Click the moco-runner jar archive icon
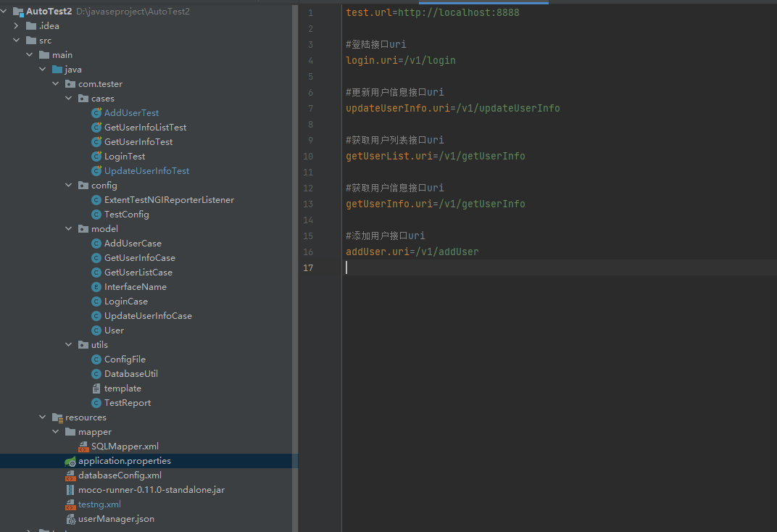The width and height of the screenshot is (777, 532). coord(70,490)
